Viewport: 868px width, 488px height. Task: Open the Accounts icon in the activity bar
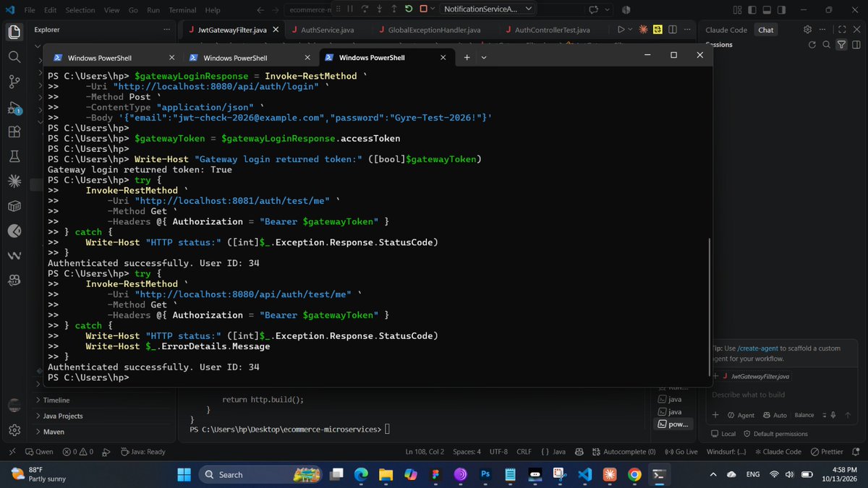14,406
